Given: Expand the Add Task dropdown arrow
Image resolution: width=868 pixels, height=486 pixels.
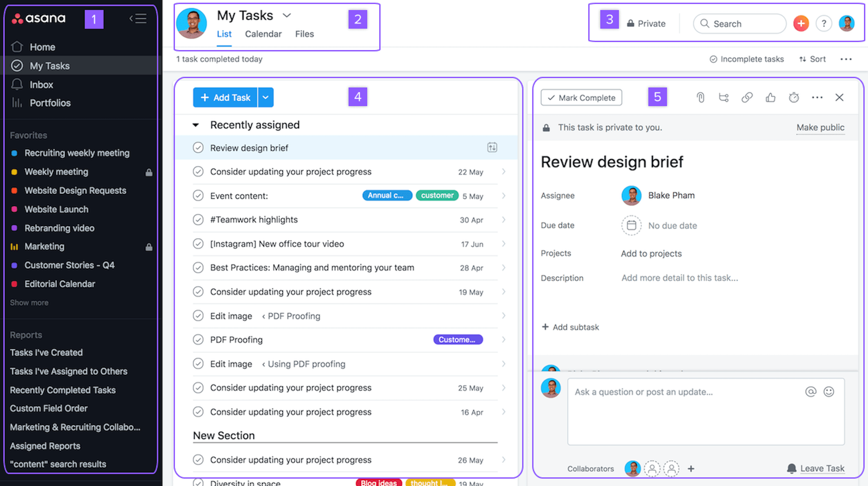Looking at the screenshot, I should pos(266,97).
